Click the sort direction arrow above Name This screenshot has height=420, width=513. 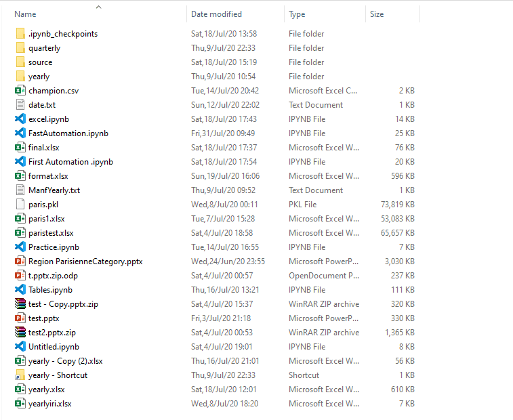click(x=98, y=7)
